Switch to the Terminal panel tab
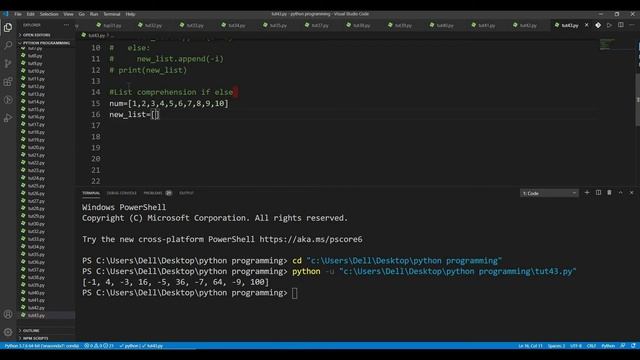This screenshot has height=360, width=640. point(91,193)
